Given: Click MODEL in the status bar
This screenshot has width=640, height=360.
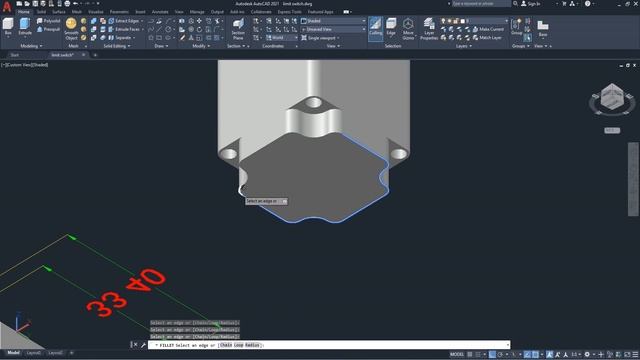Looking at the screenshot, I should 457,354.
